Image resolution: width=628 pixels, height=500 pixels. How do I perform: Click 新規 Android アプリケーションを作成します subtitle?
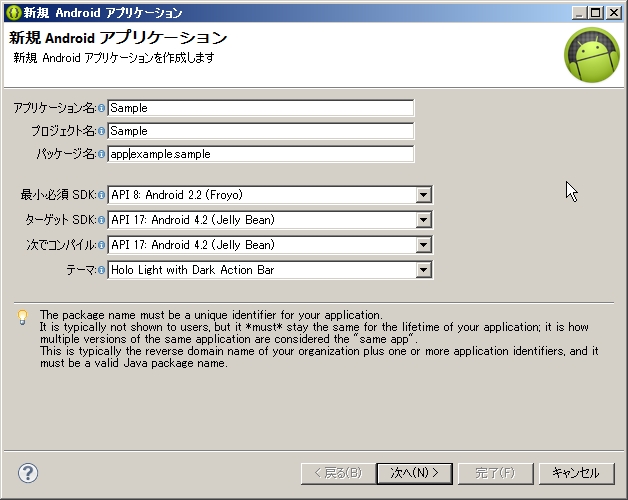point(114,58)
